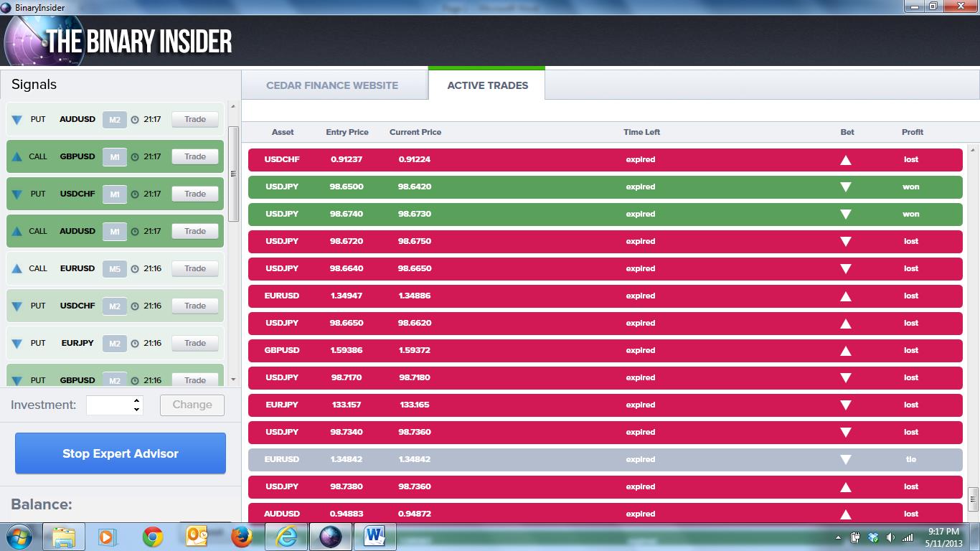
Task: Switch to Microsoft Word in taskbar
Action: point(374,537)
